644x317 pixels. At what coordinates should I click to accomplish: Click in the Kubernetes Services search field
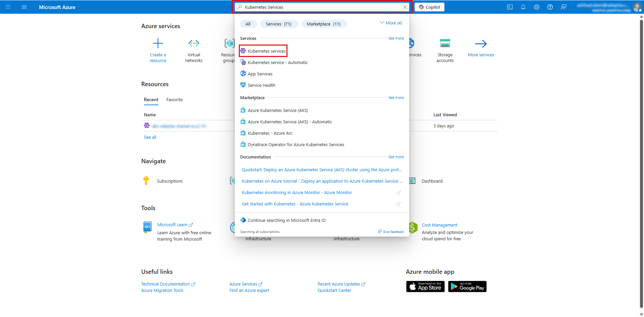coord(322,7)
